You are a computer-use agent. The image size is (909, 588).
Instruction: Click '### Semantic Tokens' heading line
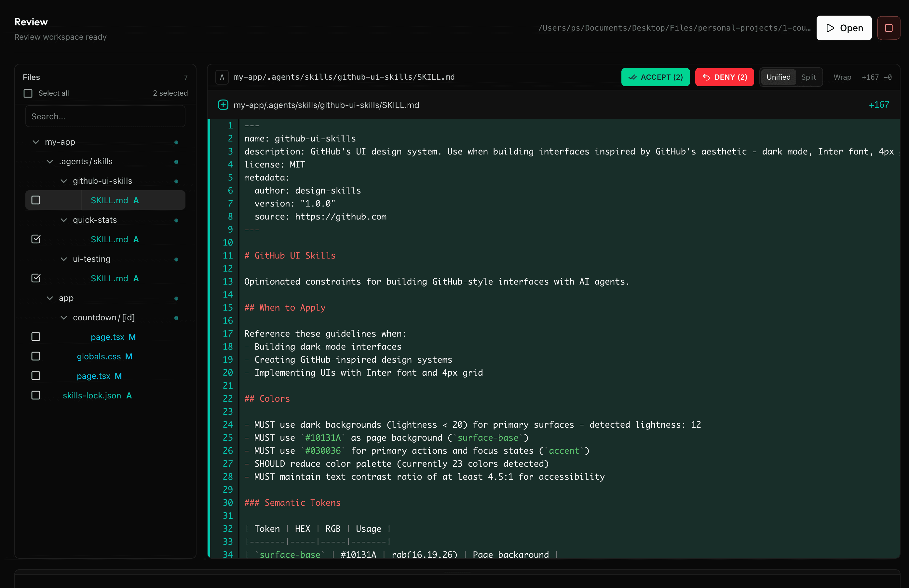click(292, 502)
